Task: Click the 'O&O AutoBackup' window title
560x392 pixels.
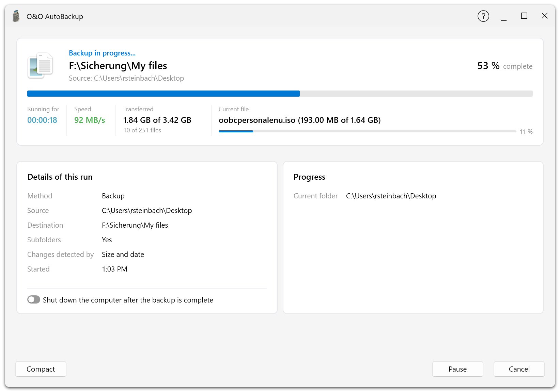Action: (x=55, y=16)
